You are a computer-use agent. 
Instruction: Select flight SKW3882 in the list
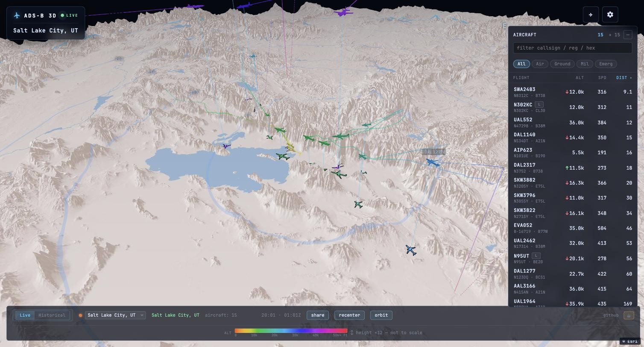pyautogui.click(x=573, y=183)
